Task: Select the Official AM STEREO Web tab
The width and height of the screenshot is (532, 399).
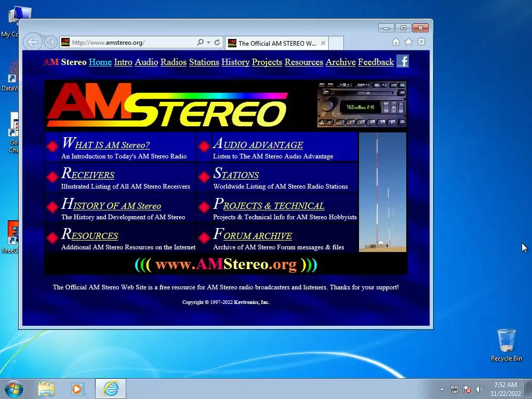Action: (x=276, y=43)
